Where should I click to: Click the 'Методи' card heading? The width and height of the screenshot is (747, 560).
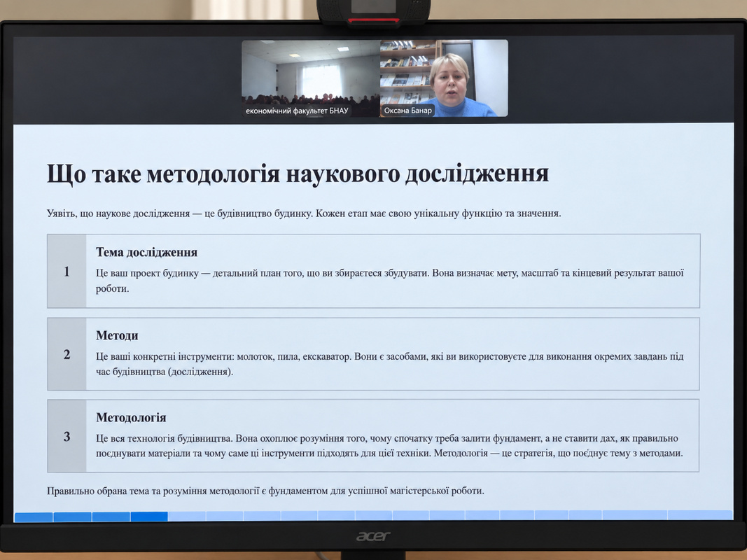click(x=117, y=335)
